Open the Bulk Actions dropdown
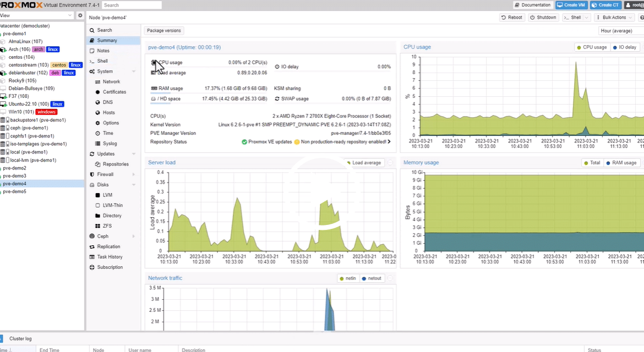Screen dimensions: 644x352 tap(614, 18)
